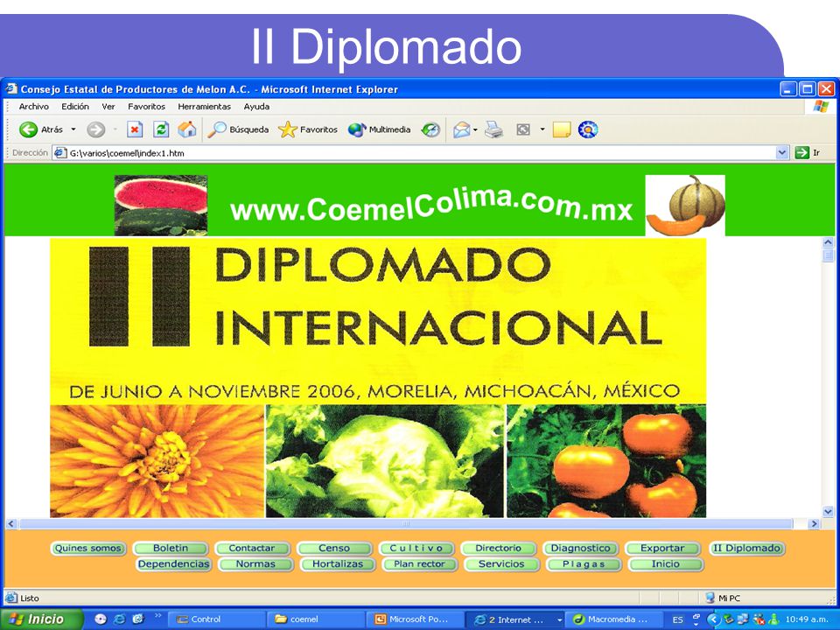Return via the Inicio web button
The width and height of the screenshot is (840, 630).
tap(666, 564)
